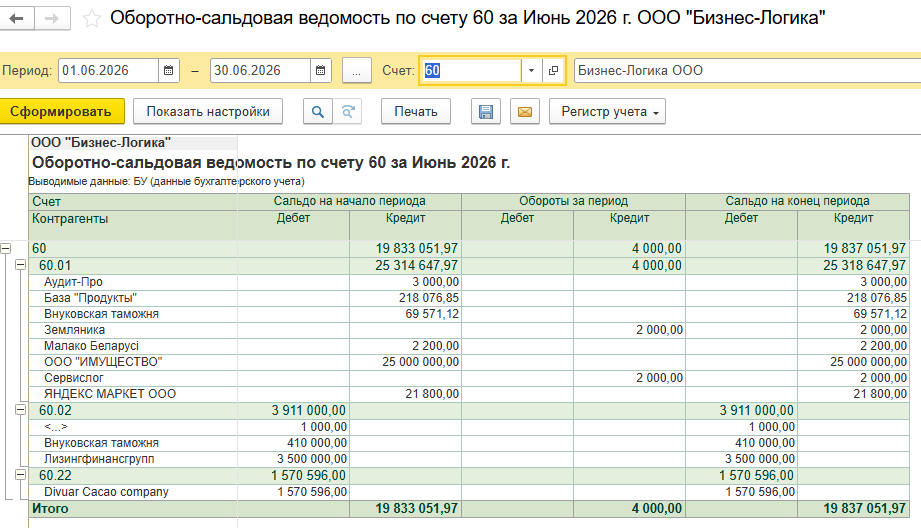Click the end date field 30.06.2026
921x528 pixels.
[x=260, y=70]
